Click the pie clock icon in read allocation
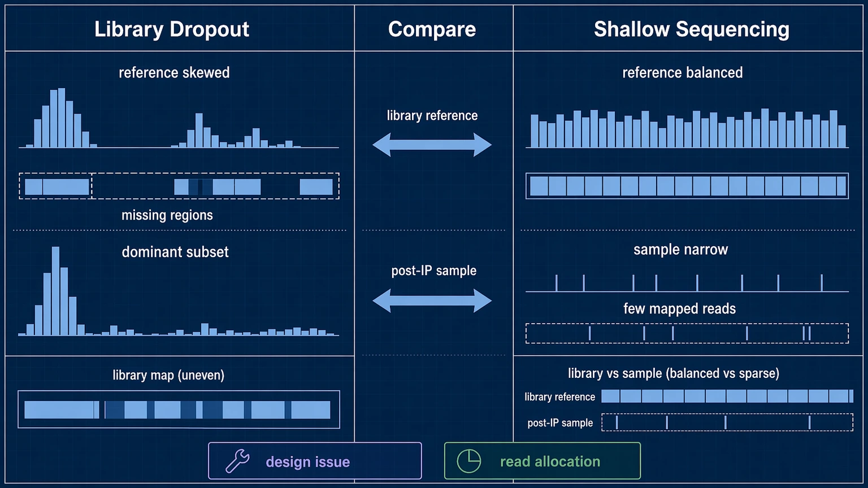The width and height of the screenshot is (868, 488). click(469, 461)
